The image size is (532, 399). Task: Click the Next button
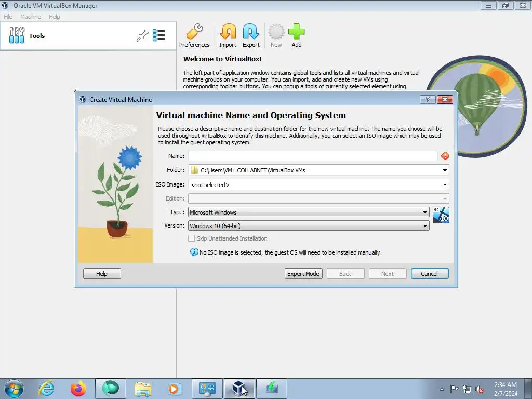(388, 274)
